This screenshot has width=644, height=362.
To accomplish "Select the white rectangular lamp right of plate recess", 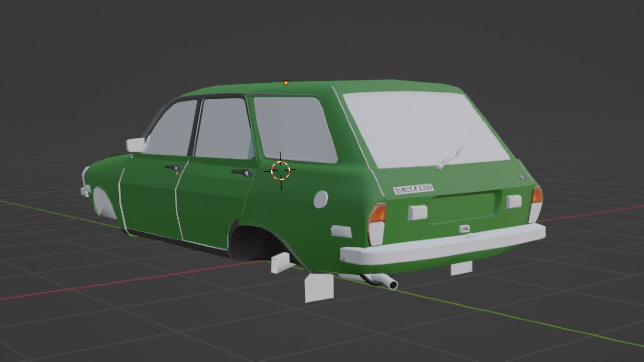I will (514, 201).
